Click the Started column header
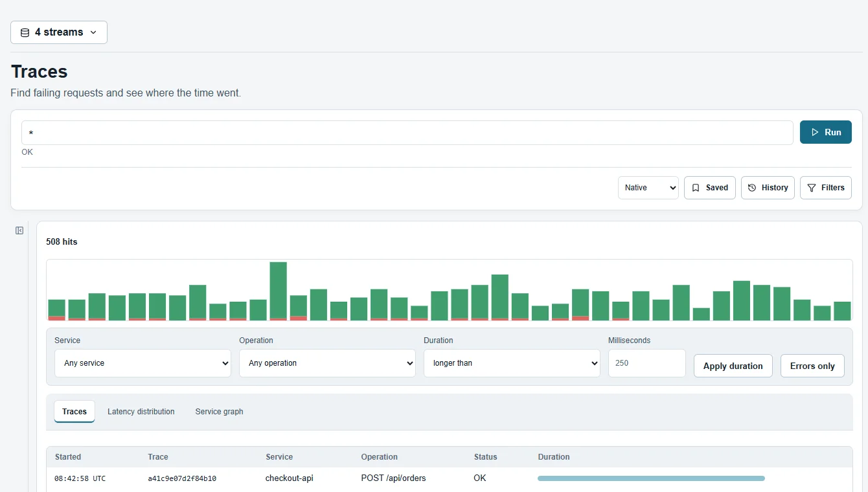868x492 pixels. point(68,457)
